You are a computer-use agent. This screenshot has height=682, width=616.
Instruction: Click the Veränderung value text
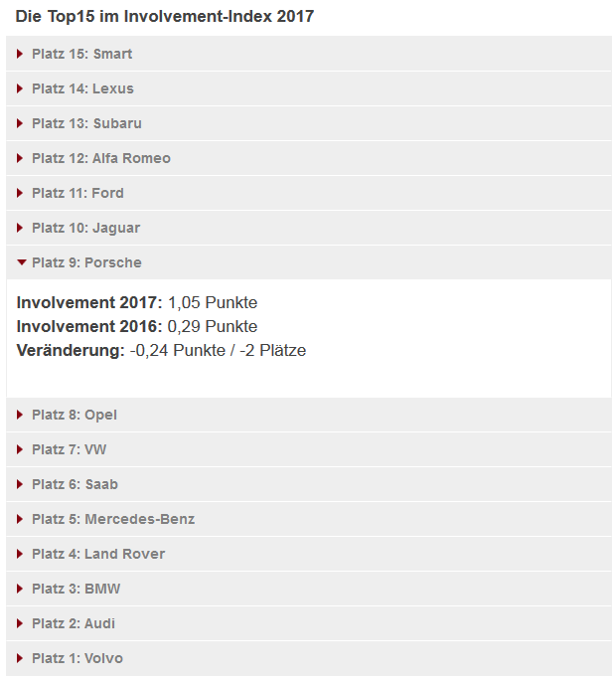pyautogui.click(x=218, y=350)
